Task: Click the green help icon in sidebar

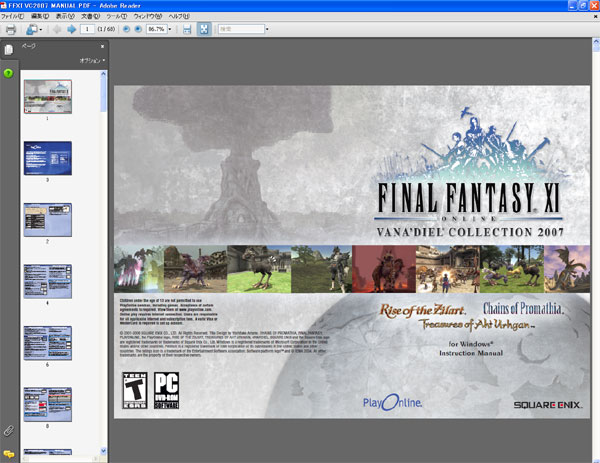Action: click(8, 73)
